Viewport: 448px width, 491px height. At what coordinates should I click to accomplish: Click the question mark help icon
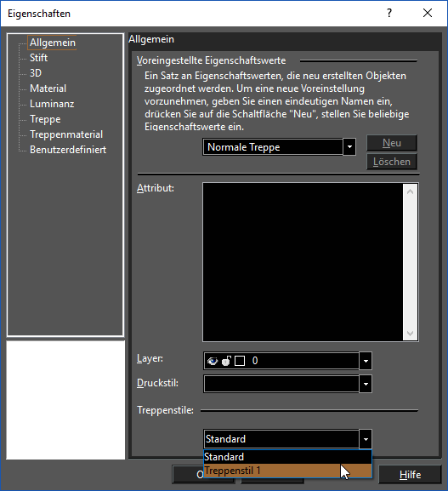pyautogui.click(x=389, y=13)
